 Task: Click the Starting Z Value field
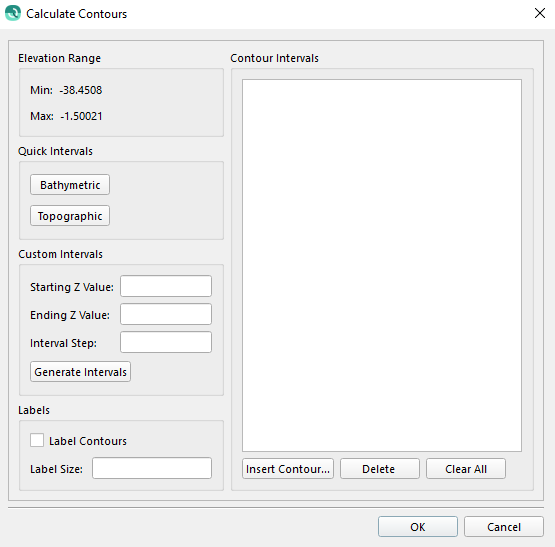coord(166,286)
